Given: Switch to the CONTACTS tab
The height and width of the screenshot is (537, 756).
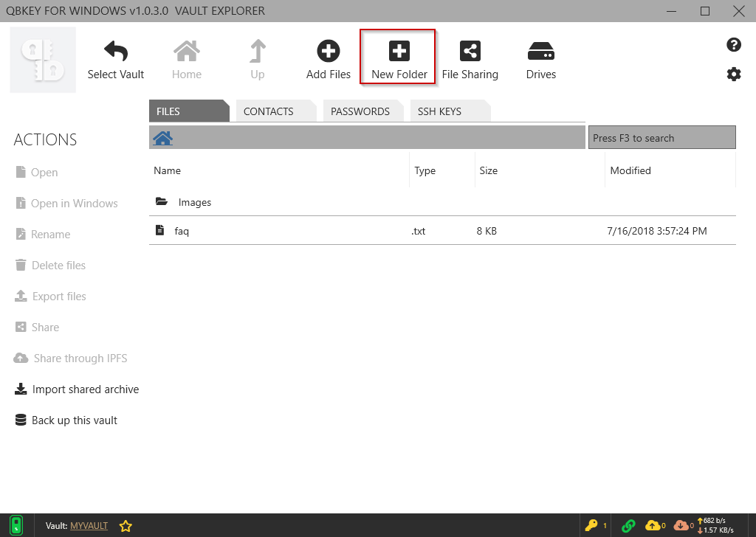Looking at the screenshot, I should click(276, 111).
